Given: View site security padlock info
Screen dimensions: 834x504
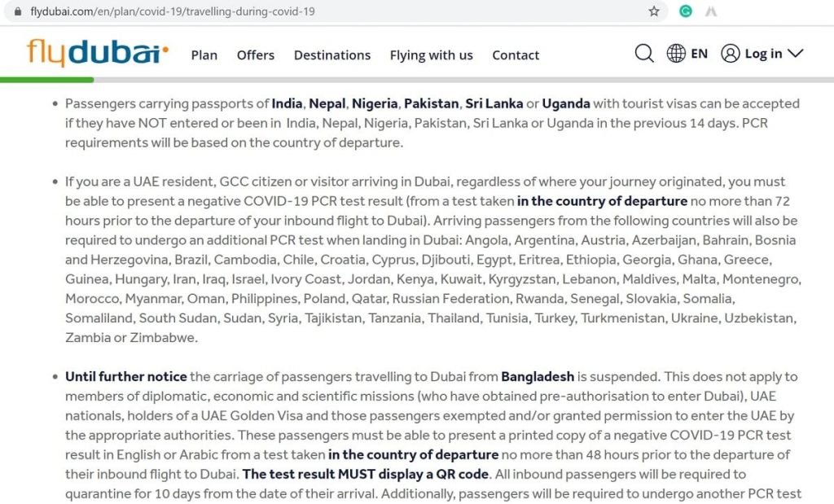Looking at the screenshot, I should pos(18,11).
